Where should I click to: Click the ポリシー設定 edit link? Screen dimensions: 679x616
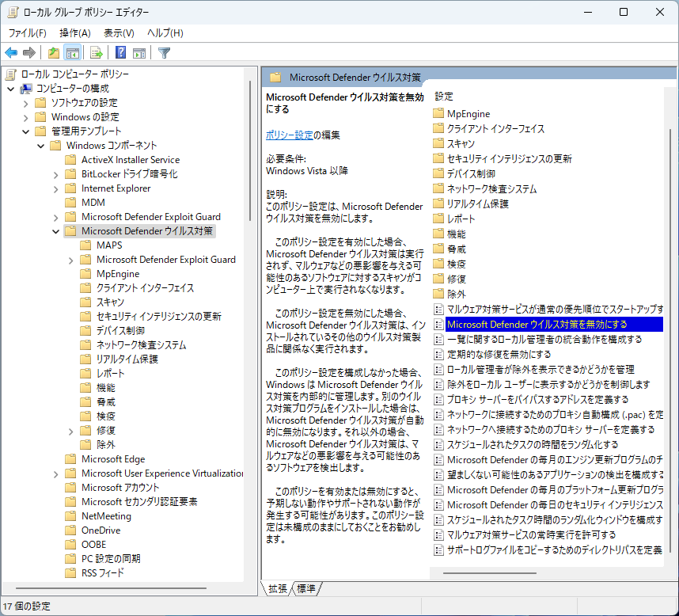click(x=290, y=135)
